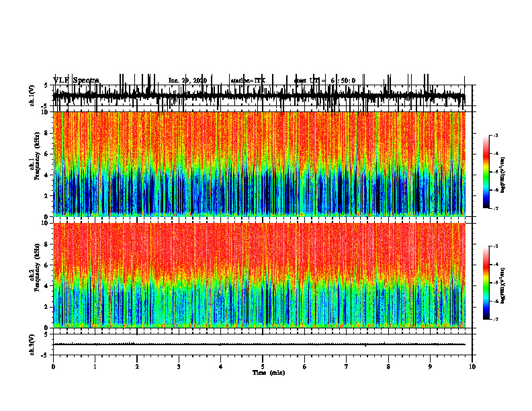Click time-axis tick label '7'
Viewport: 532px width, 411px height.
coord(347,367)
